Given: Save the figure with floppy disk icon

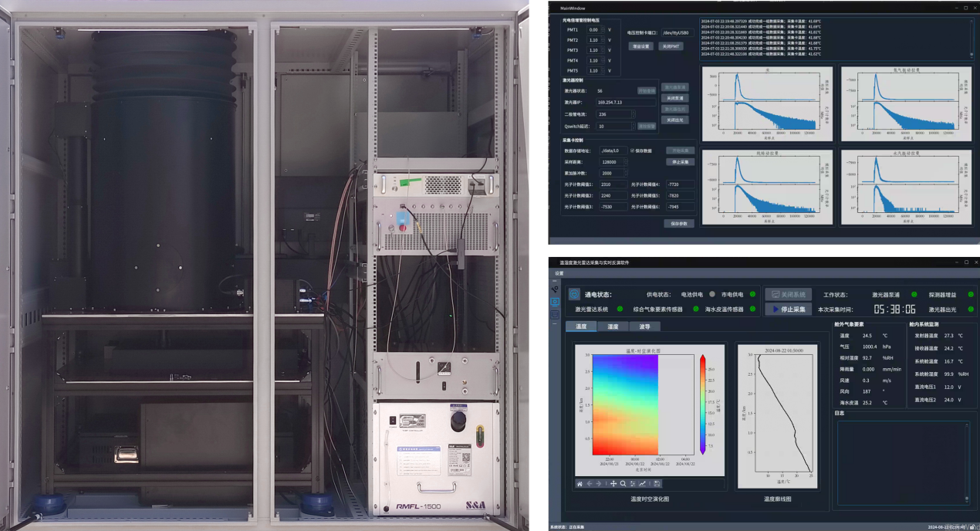Looking at the screenshot, I should coord(657,484).
